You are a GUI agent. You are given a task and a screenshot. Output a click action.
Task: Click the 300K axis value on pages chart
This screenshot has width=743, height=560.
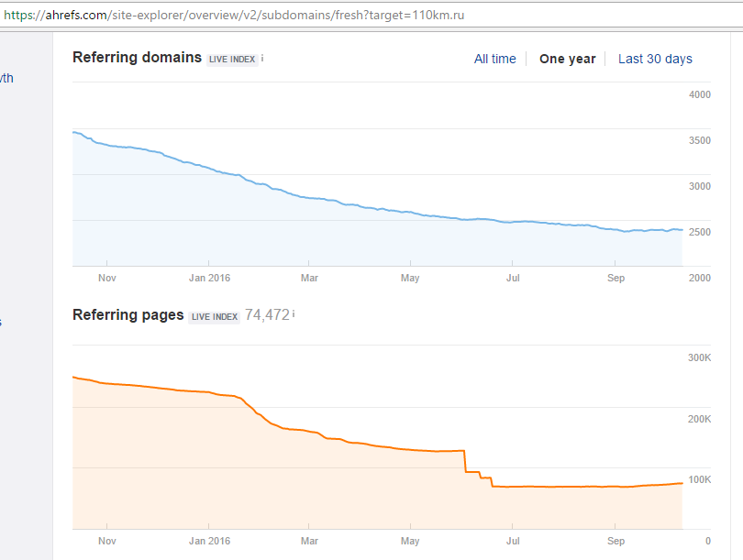tap(699, 357)
